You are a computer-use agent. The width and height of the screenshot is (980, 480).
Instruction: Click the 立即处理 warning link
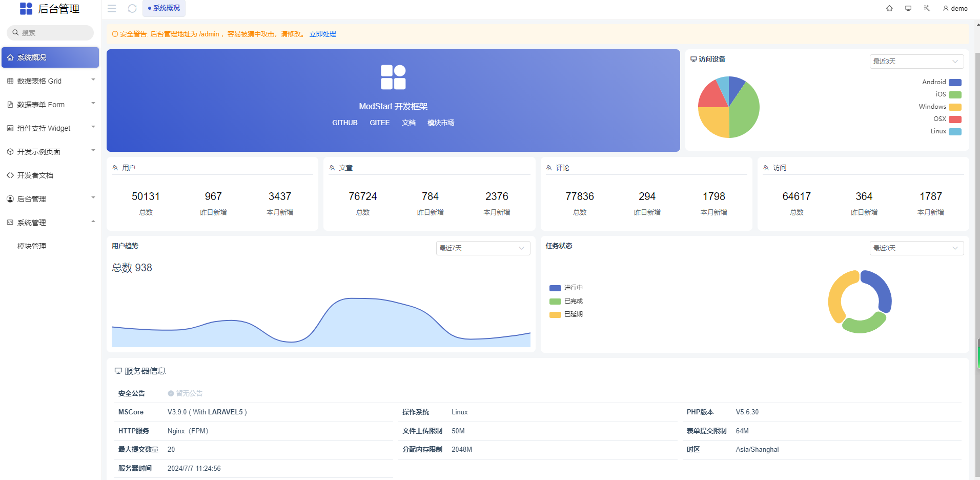pyautogui.click(x=323, y=34)
